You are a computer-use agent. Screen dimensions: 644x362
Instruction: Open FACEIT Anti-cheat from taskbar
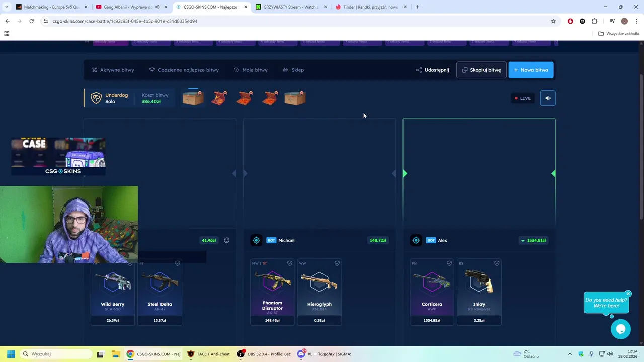point(208,354)
